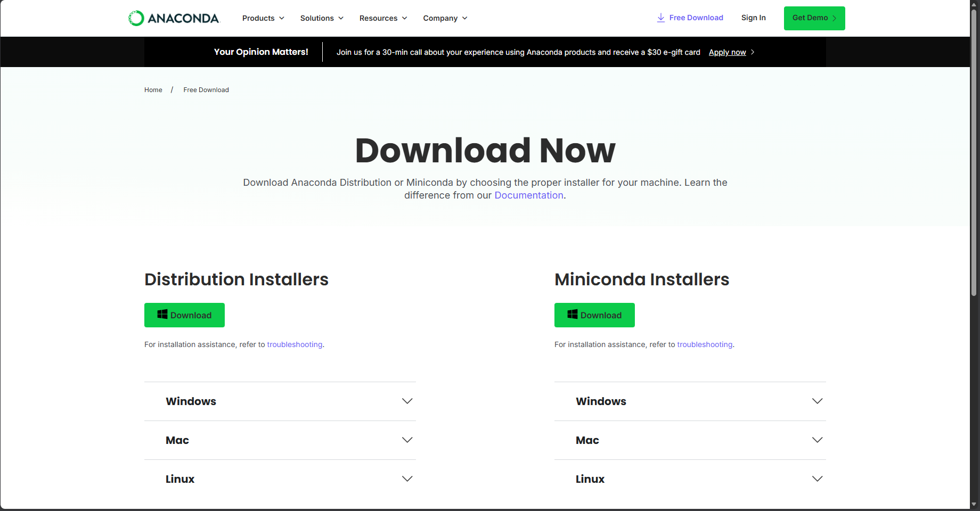The width and height of the screenshot is (980, 511).
Task: Open the Solutions menu
Action: [x=322, y=18]
